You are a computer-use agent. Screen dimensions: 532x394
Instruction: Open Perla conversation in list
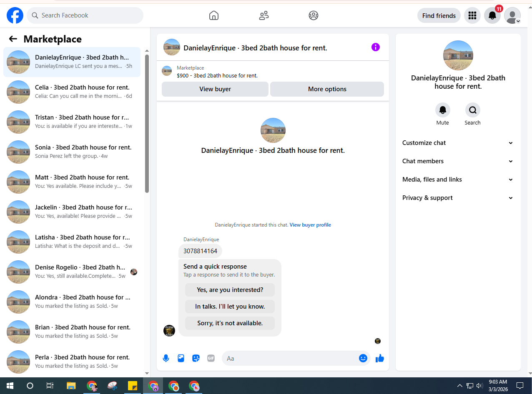tap(72, 362)
